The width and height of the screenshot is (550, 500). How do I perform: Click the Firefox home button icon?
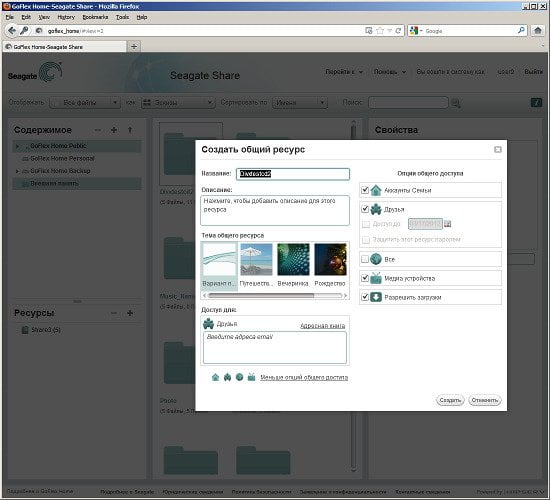537,31
